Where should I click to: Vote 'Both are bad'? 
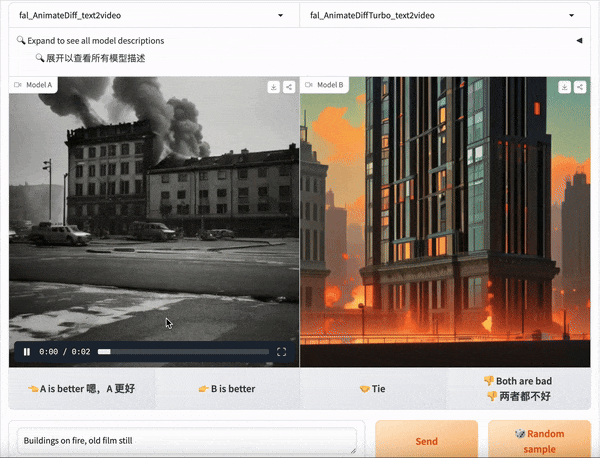[x=518, y=389]
